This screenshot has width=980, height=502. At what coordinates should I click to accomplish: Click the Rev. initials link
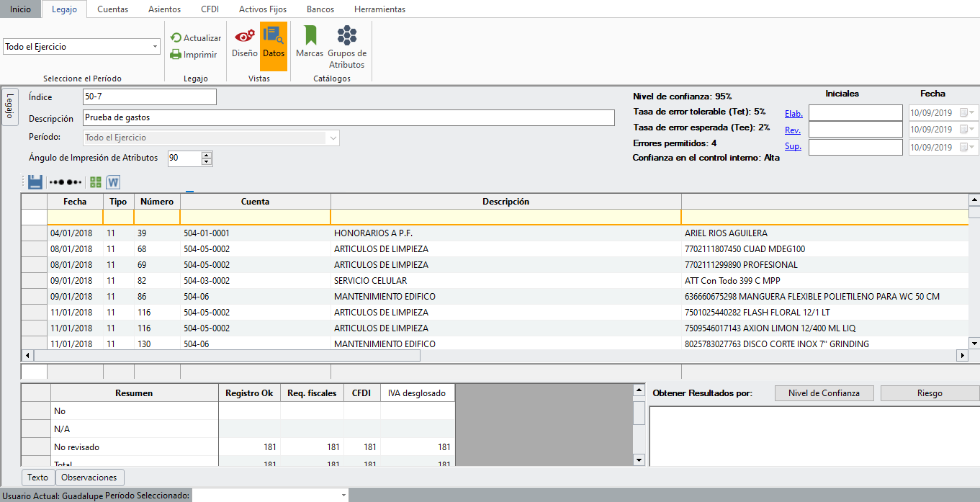point(793,130)
